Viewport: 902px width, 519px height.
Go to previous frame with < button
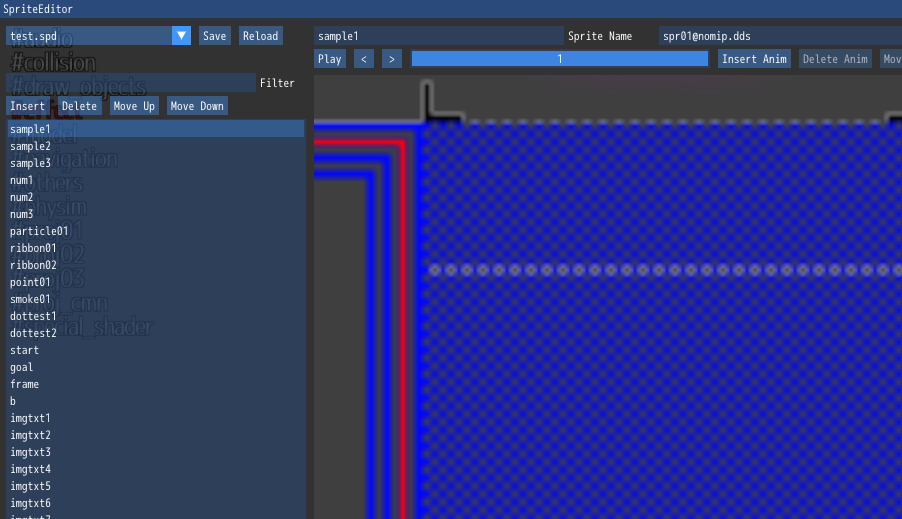coord(364,59)
